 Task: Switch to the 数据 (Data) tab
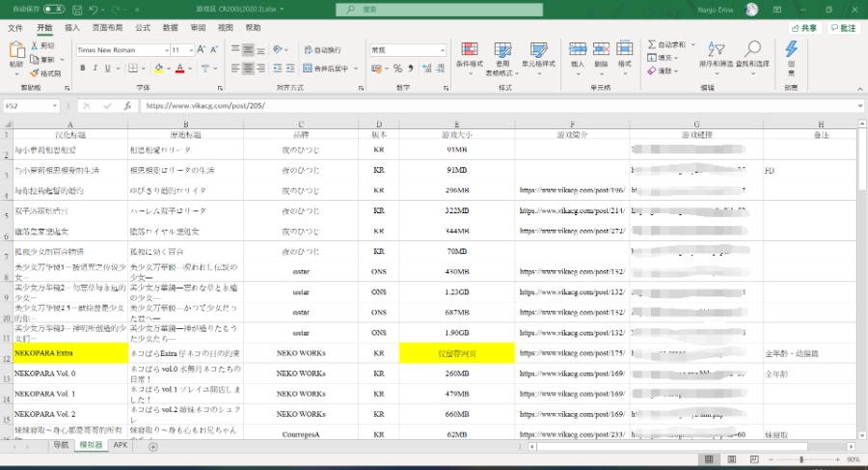tap(171, 28)
